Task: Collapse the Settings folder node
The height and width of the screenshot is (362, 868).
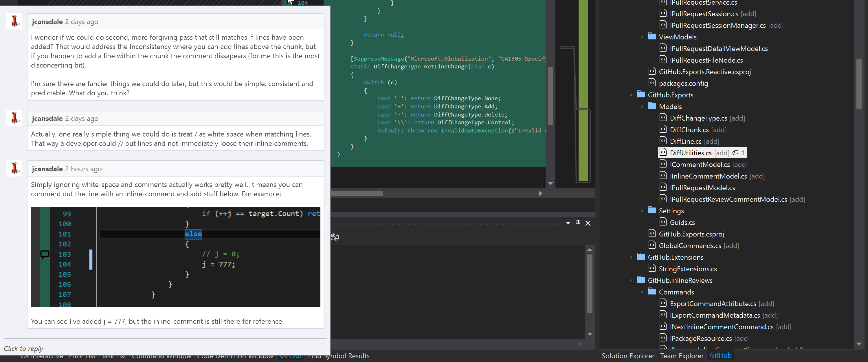Action: (642, 211)
